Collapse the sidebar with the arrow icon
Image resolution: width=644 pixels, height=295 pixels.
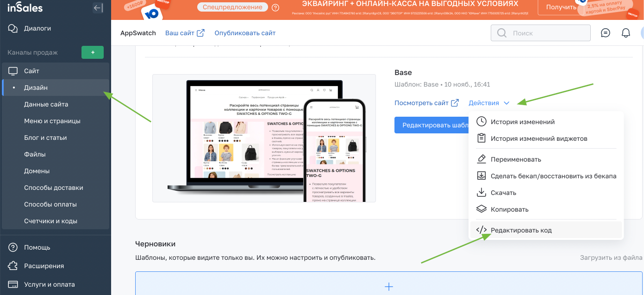98,8
